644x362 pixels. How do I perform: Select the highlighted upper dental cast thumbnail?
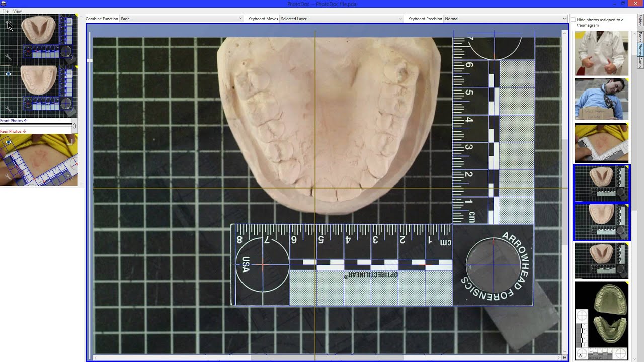click(601, 184)
